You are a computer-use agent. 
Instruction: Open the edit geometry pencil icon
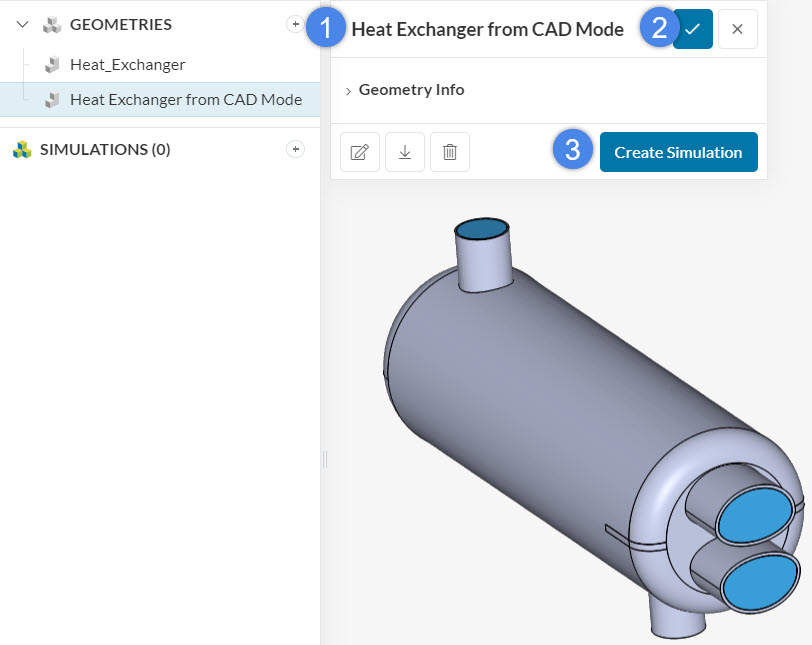[359, 152]
